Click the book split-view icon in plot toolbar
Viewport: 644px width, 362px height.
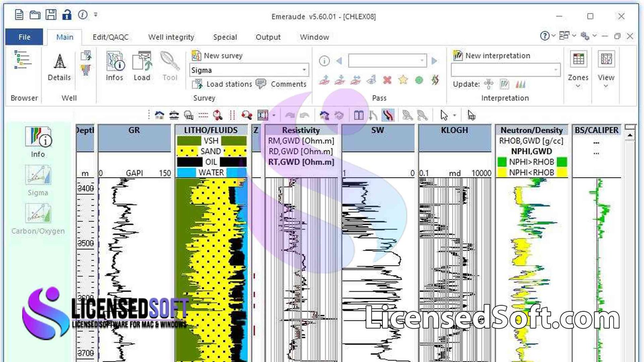[x=359, y=116]
